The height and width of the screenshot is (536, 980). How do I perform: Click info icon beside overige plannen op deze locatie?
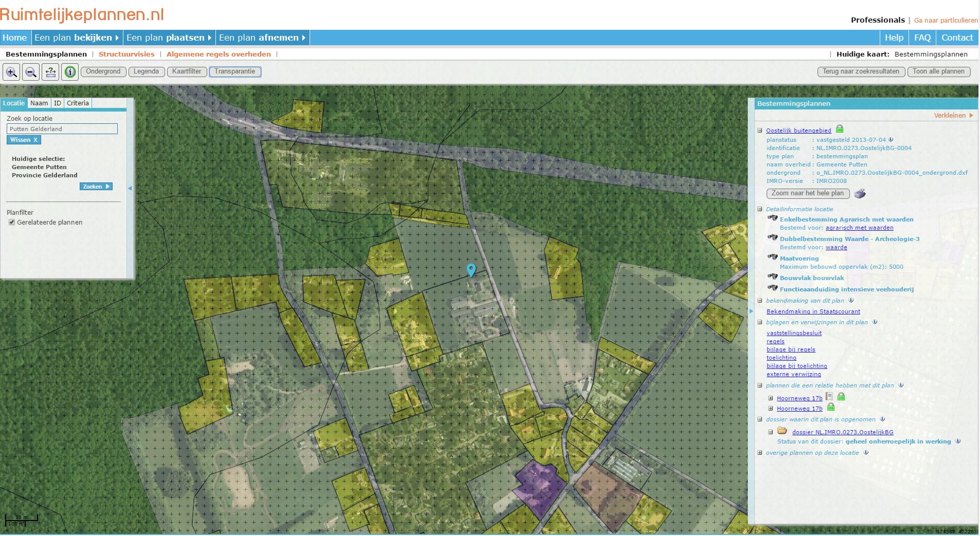click(866, 453)
